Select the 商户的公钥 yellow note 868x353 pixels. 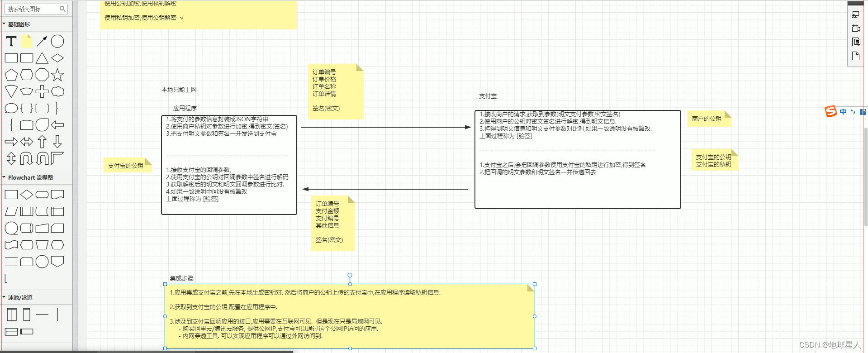(709, 119)
